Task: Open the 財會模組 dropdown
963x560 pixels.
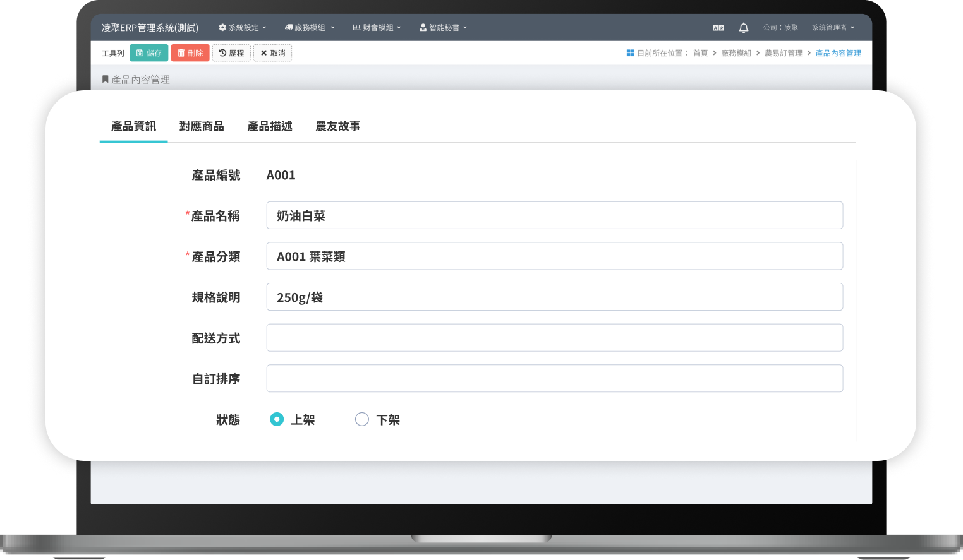Action: 377,27
